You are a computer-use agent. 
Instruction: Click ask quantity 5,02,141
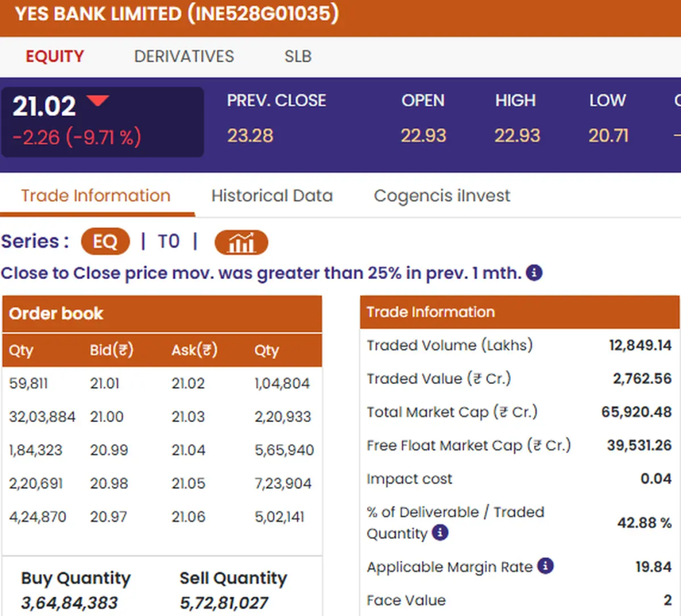(x=279, y=517)
